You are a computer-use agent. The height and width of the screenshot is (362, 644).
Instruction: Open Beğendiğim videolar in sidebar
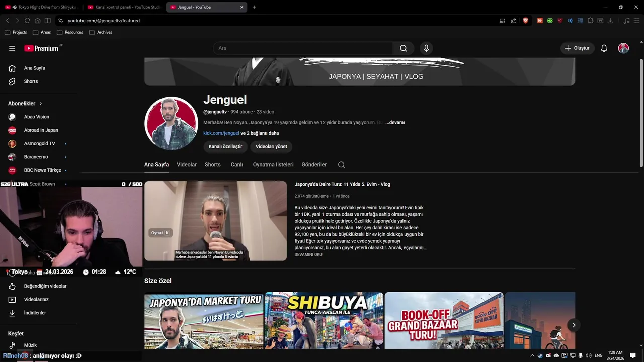38,286
